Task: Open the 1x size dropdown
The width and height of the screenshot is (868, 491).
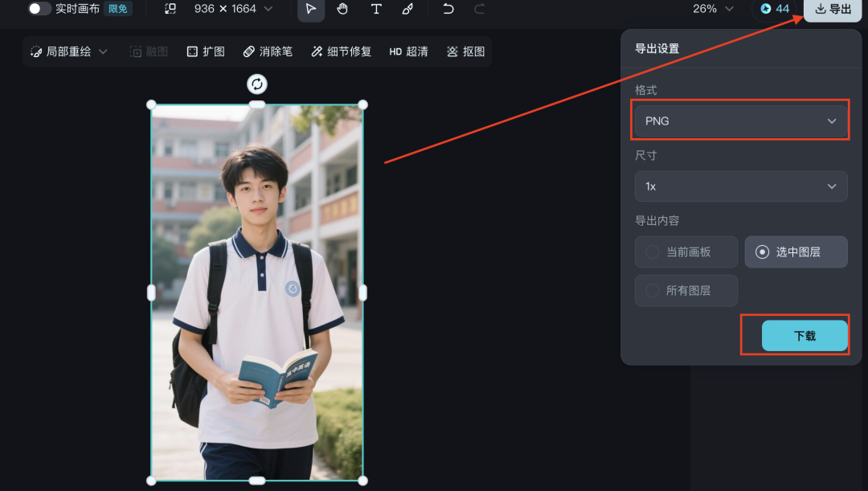Action: coord(739,186)
